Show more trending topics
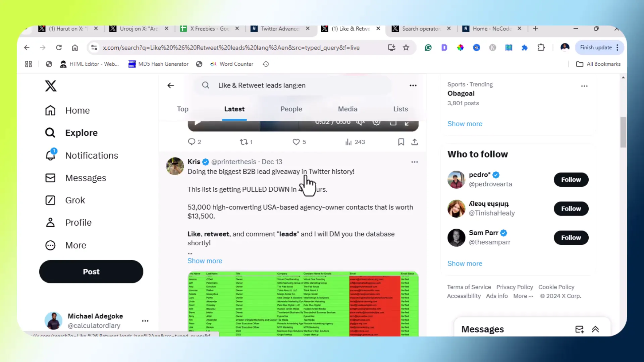Viewport: 644px width, 362px height. coord(465,124)
